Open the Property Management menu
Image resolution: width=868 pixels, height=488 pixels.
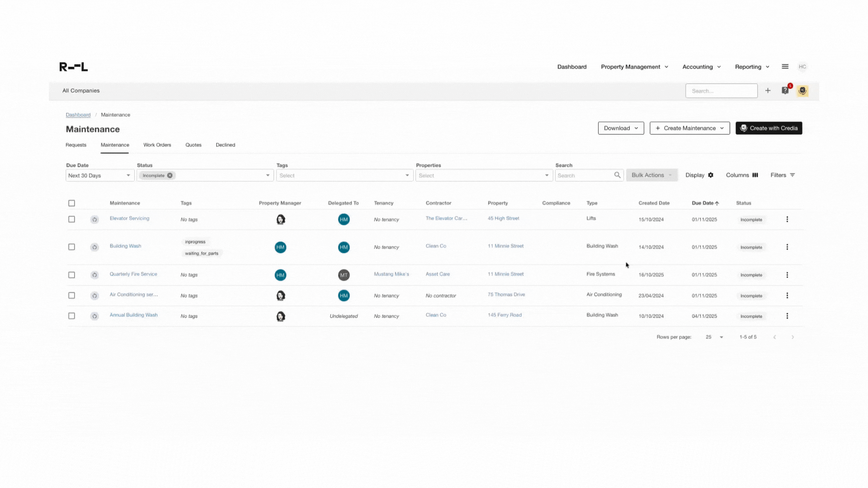[634, 66]
